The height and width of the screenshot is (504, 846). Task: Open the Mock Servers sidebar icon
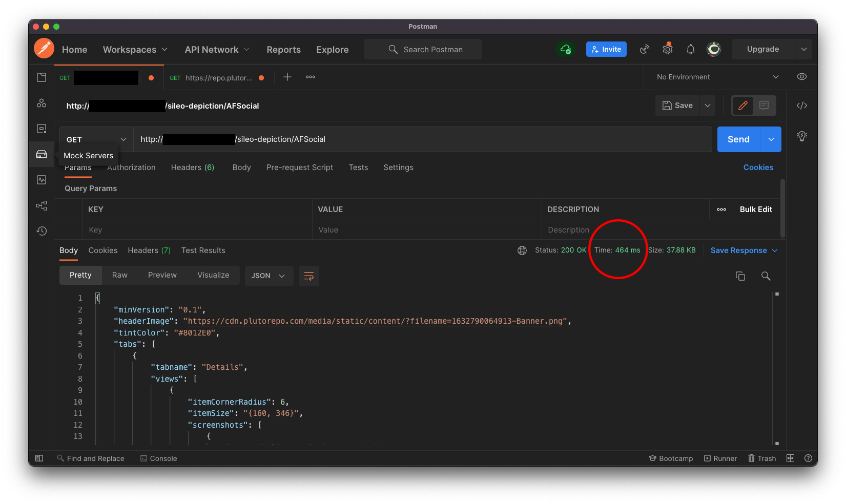coord(42,154)
